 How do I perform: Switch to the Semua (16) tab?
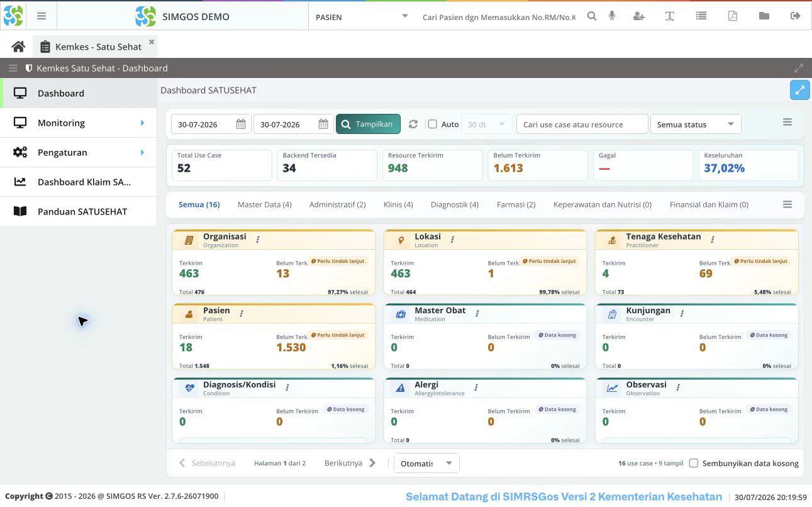tap(199, 204)
